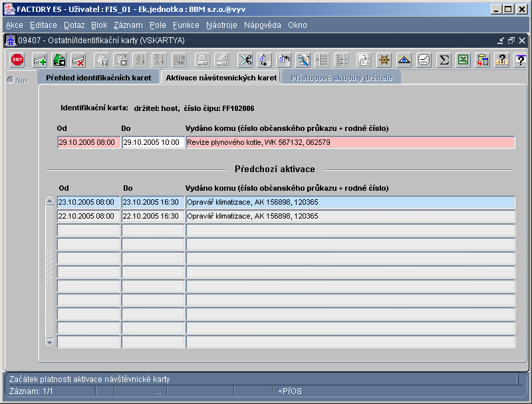Select the Nav radio button
This screenshot has width=532, height=404.
click(11, 80)
